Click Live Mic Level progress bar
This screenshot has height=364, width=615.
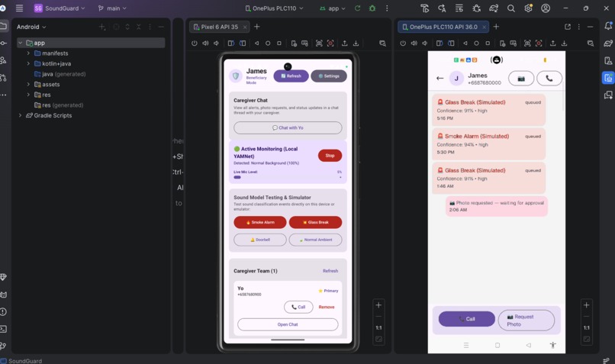[x=288, y=177]
